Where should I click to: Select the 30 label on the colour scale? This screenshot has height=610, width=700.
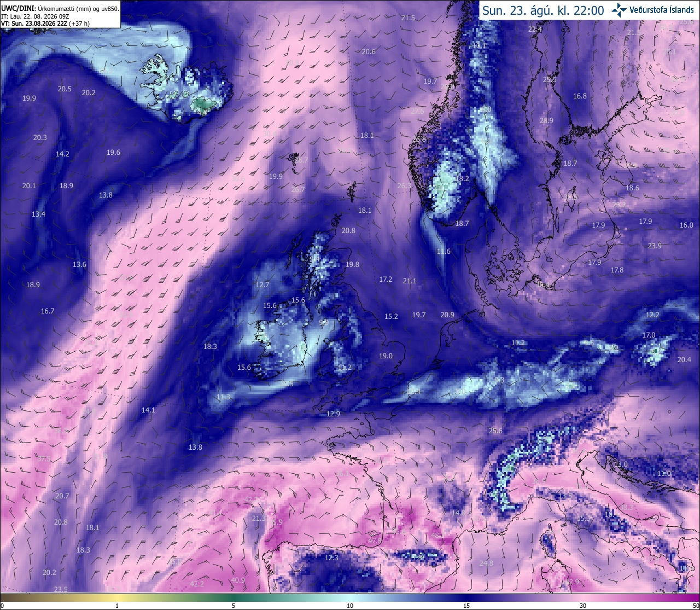point(583,606)
